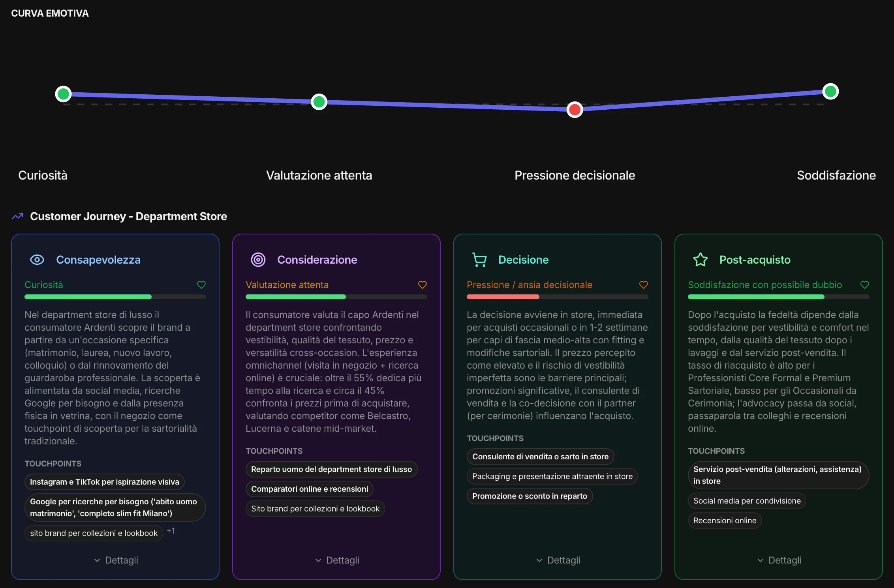Click the Reparto uomo del department store di lusso chip
894x588 pixels.
click(x=332, y=469)
